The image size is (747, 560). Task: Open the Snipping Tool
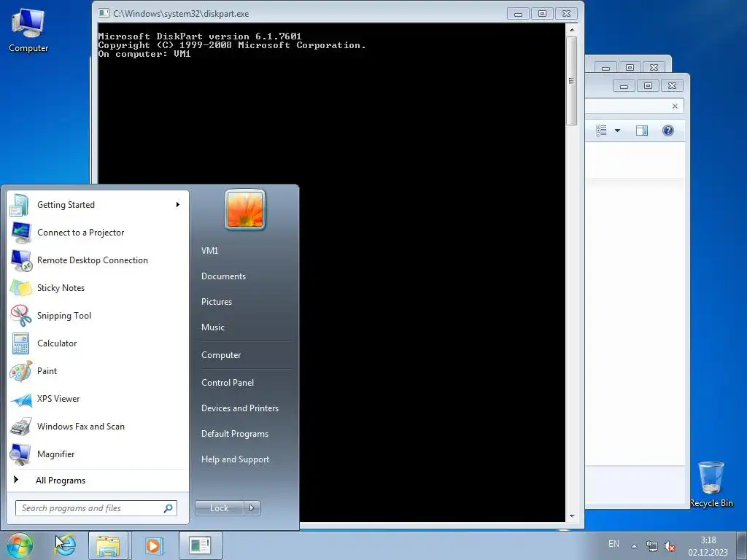98,315
